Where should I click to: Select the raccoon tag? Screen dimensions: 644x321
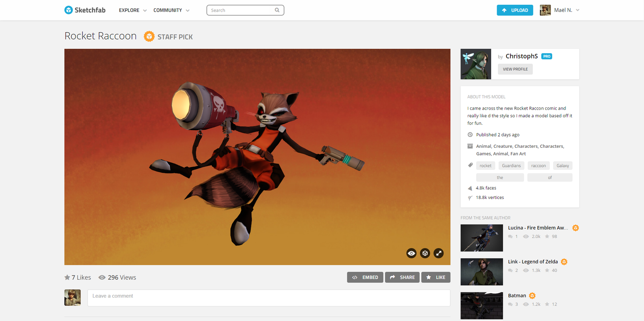coord(539,166)
